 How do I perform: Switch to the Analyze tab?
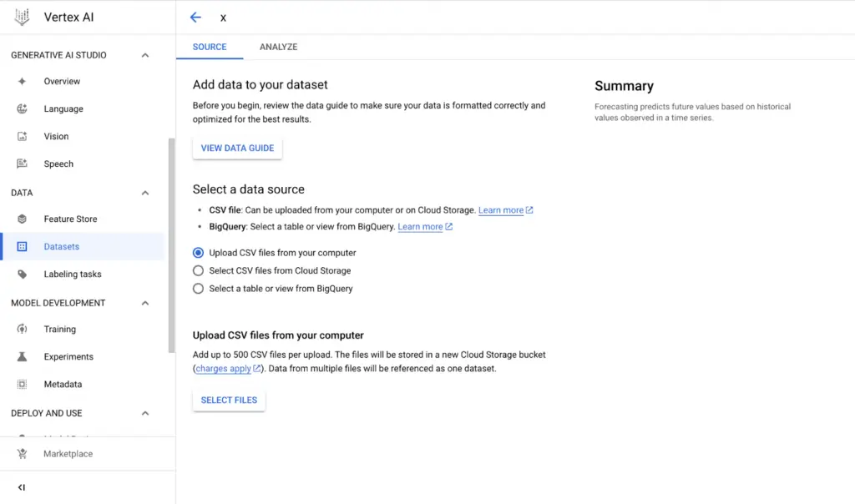click(x=278, y=47)
